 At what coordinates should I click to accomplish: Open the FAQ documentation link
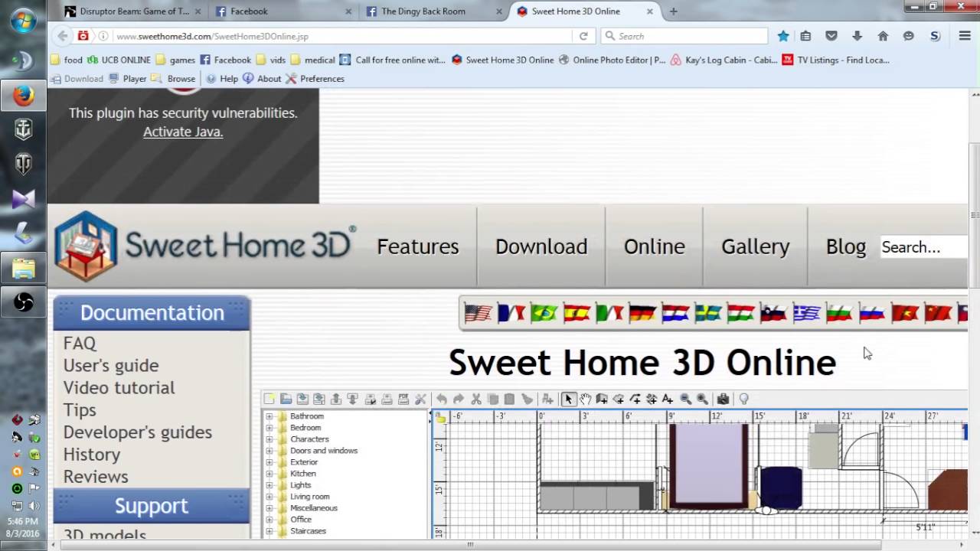click(x=80, y=343)
